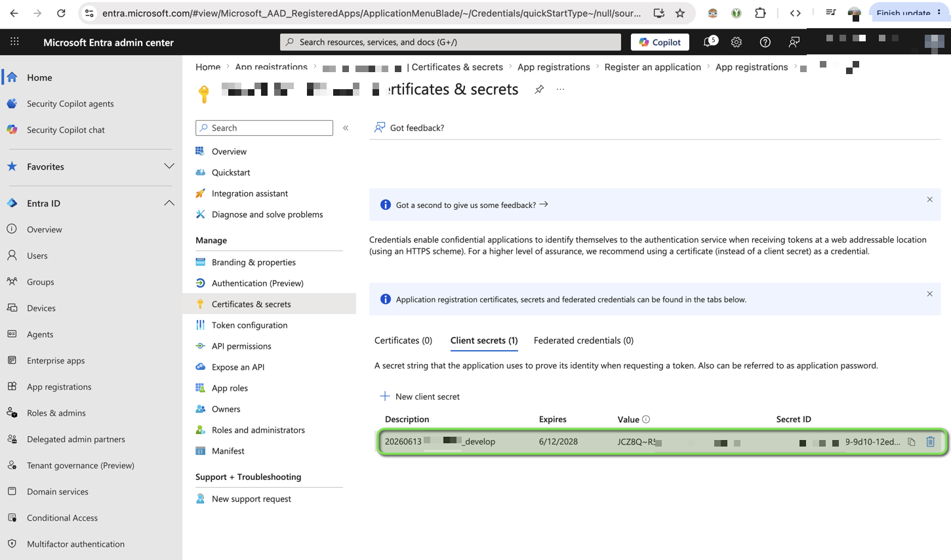This screenshot has height=560, width=951.
Task: Go to Home in left navigation
Action: (39, 77)
